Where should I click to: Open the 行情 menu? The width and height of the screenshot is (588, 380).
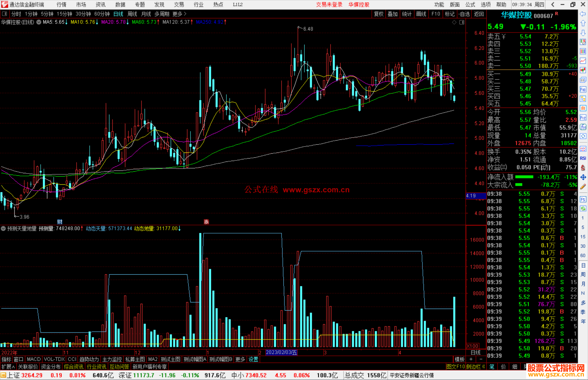[61, 5]
